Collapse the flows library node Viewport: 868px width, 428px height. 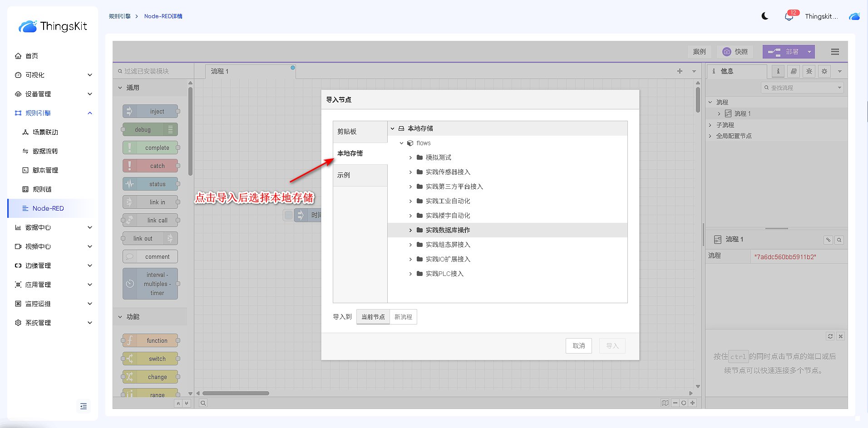401,143
